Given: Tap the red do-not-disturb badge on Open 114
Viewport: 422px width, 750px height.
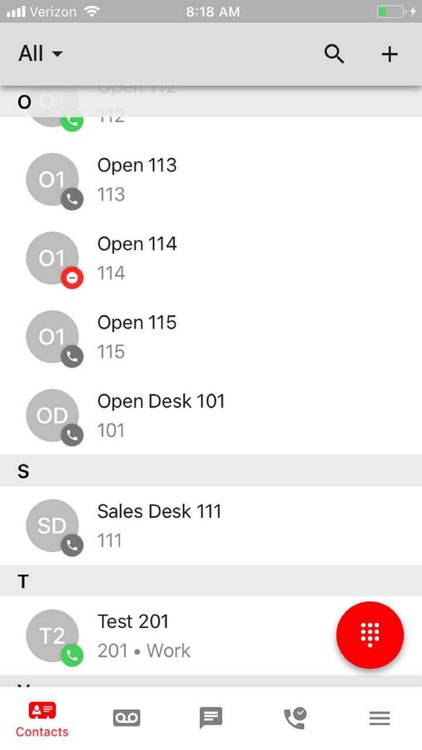Looking at the screenshot, I should coord(72,278).
